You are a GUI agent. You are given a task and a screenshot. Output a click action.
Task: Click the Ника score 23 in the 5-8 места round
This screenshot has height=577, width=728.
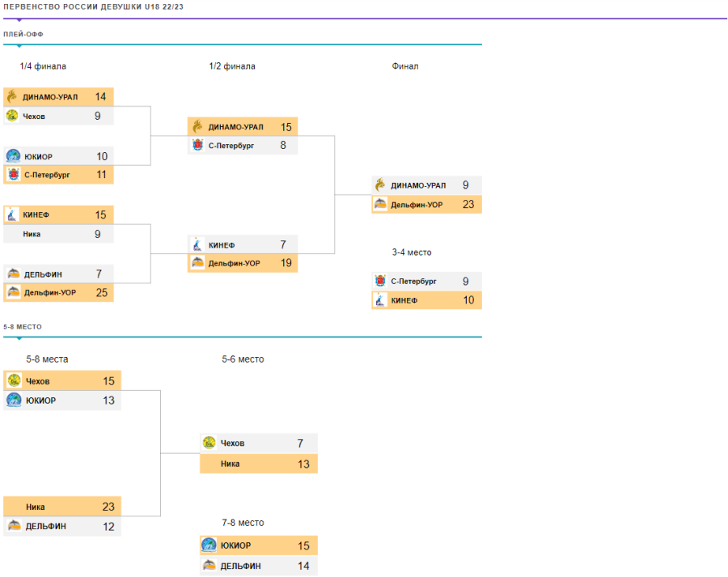(x=108, y=507)
